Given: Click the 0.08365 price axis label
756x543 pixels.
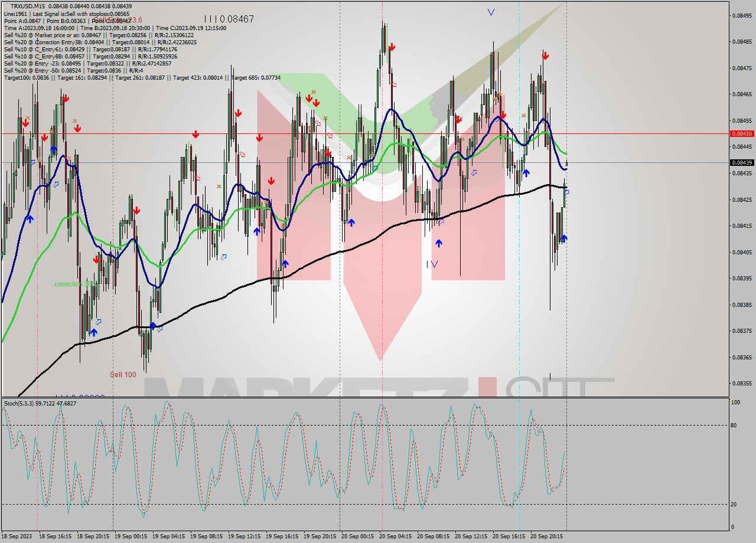Looking at the screenshot, I should (742, 357).
